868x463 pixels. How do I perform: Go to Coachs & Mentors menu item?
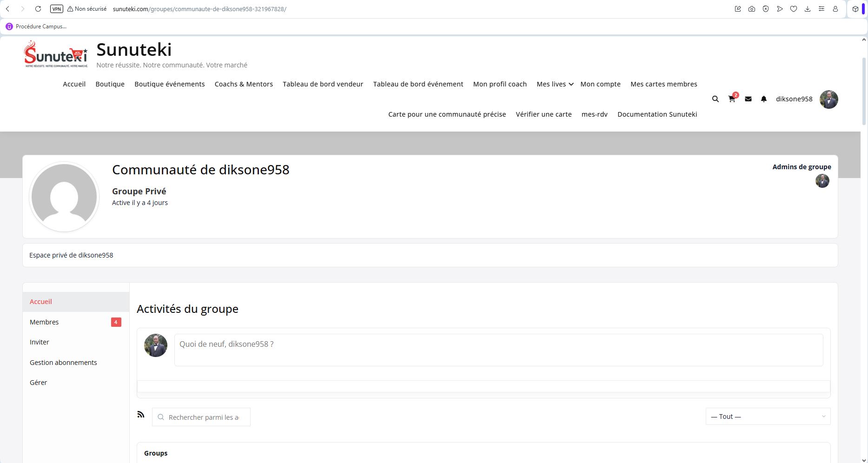pos(244,84)
